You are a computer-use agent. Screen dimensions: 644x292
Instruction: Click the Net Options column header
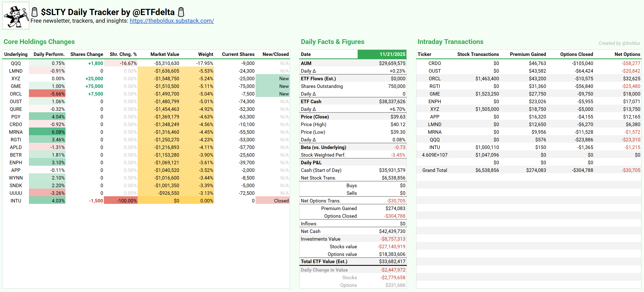pos(627,54)
